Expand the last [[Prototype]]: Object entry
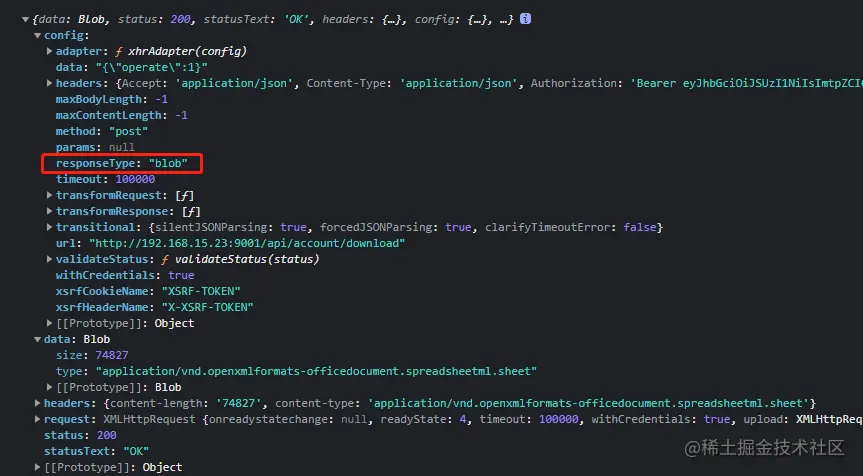863x476 pixels. 37,467
